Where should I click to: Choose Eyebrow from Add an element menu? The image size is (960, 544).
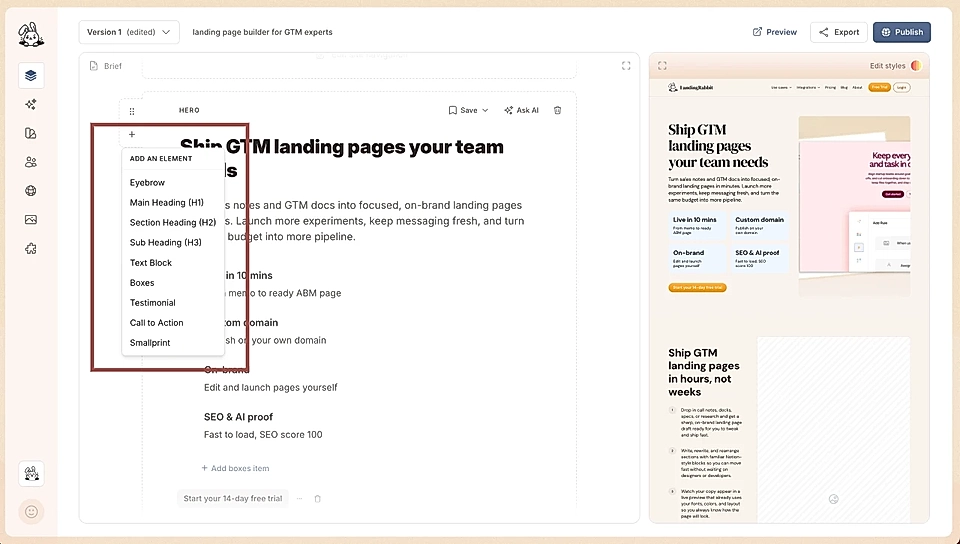[x=147, y=182]
